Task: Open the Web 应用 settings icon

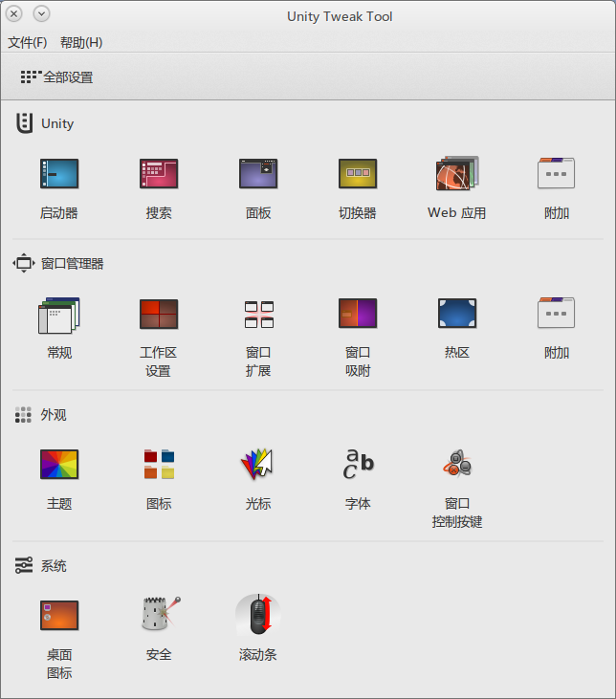Action: coord(457,173)
